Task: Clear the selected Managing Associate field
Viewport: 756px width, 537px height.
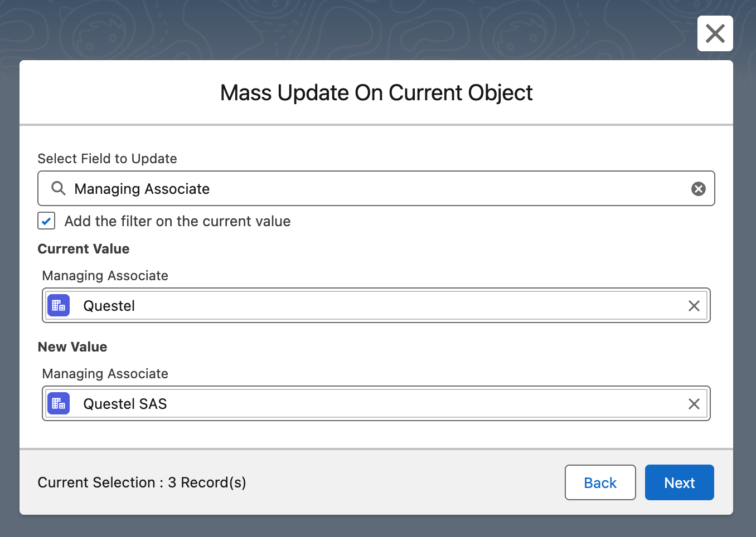Action: coord(698,189)
